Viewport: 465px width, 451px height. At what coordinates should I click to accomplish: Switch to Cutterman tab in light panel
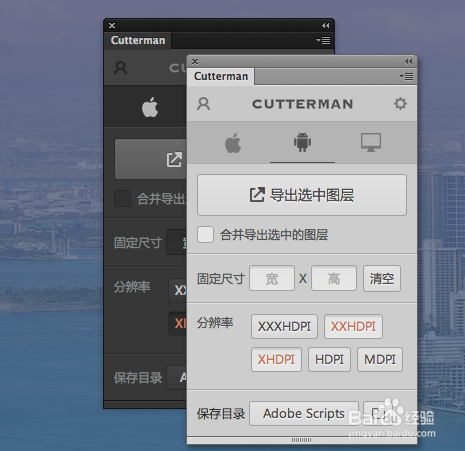221,76
